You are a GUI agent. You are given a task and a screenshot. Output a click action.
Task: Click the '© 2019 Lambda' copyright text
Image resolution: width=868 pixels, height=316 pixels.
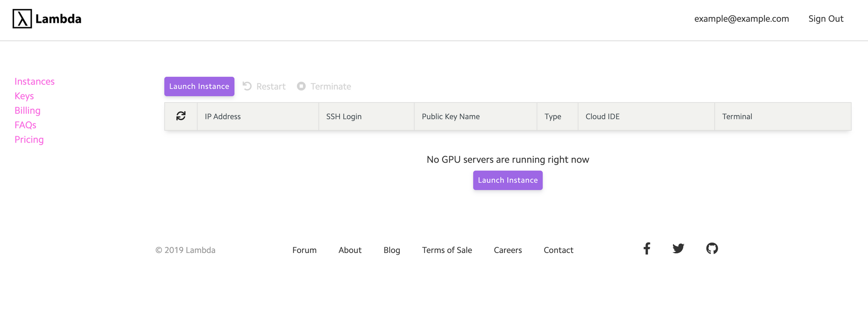point(185,250)
